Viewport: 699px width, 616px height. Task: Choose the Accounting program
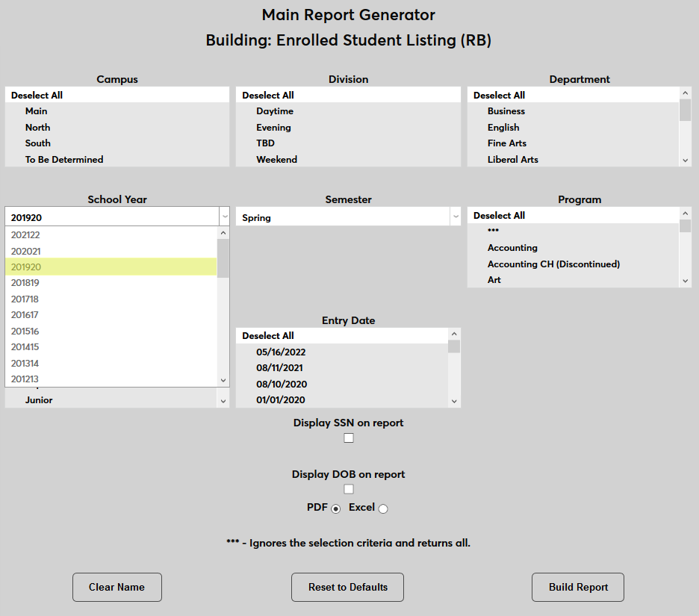click(512, 247)
